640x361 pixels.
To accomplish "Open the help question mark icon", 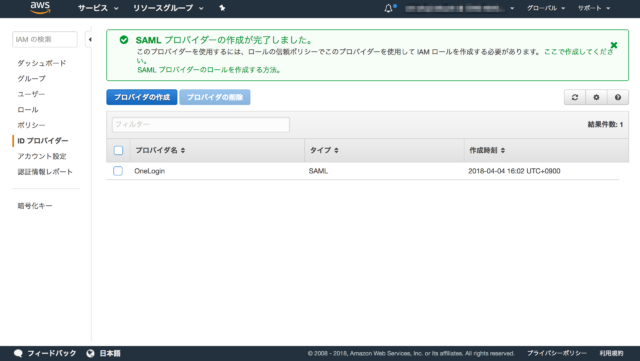I will pos(618,97).
